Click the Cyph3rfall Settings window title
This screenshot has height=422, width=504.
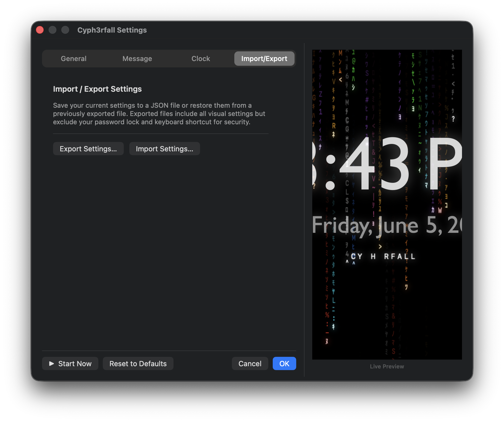click(x=112, y=30)
